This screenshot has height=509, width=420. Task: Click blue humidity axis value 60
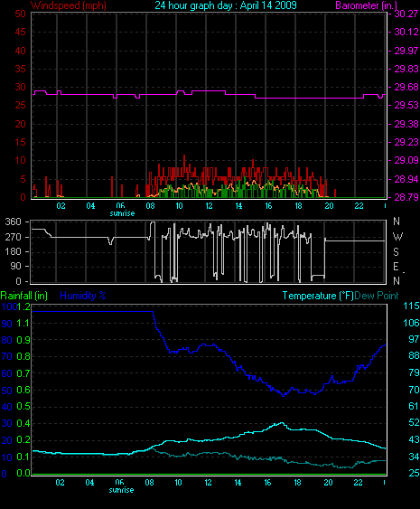pos(7,373)
